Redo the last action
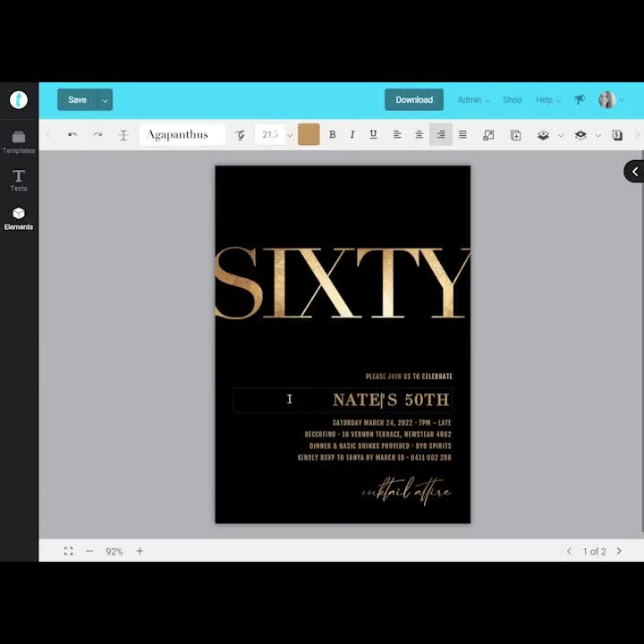Viewport: 644px width, 644px height. click(97, 135)
